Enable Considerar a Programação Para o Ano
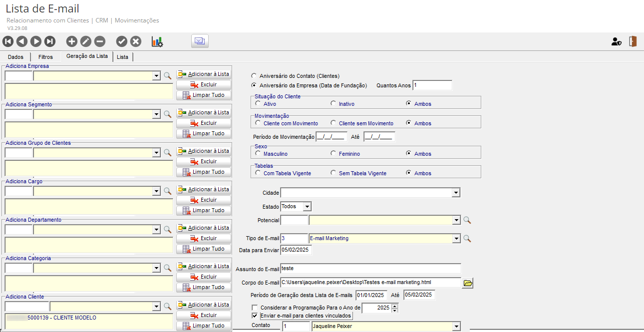The image size is (644, 332). click(255, 308)
